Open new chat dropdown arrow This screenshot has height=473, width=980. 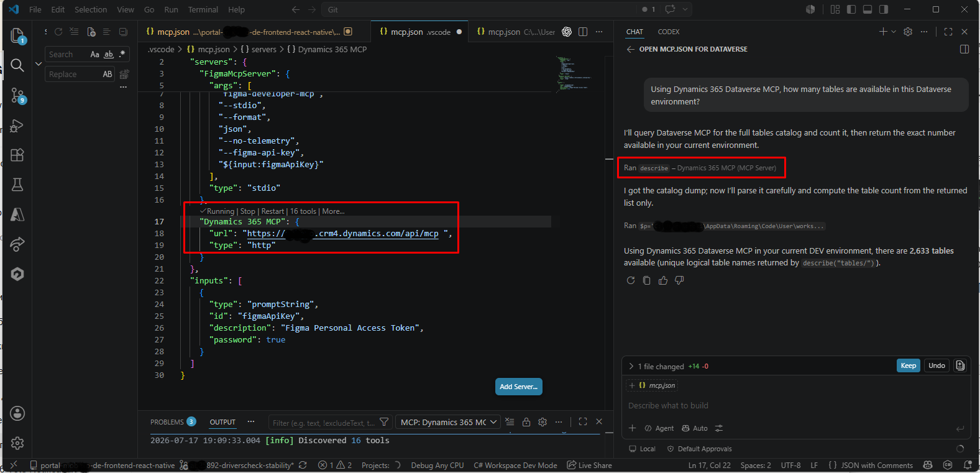tap(894, 32)
